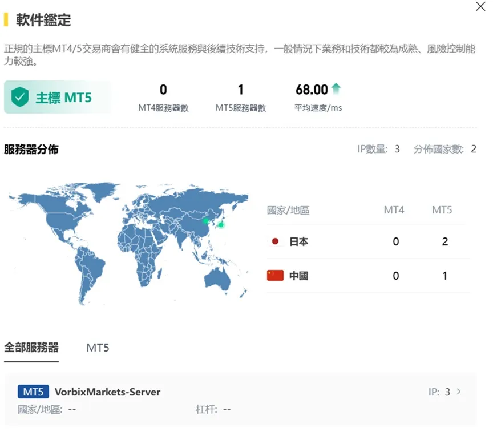Image resolution: width=493 pixels, height=448 pixels.
Task: Click the 平均速度/ms label
Action: pos(318,108)
